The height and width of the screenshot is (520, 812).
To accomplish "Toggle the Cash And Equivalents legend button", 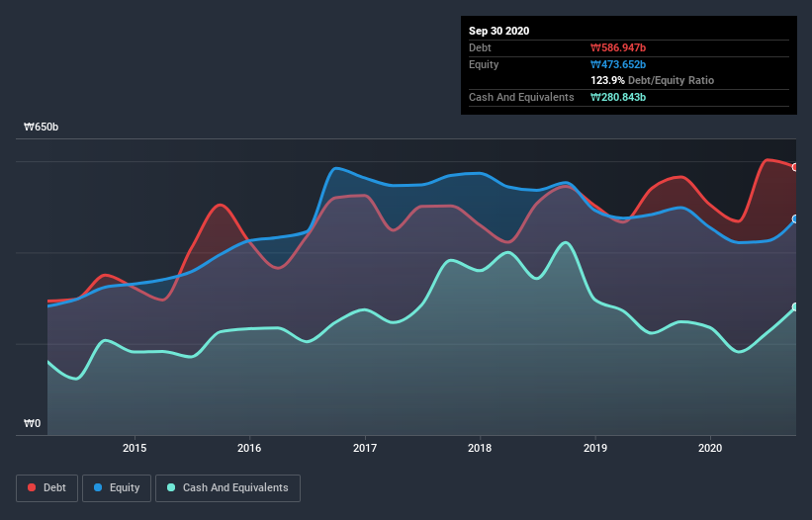I will coord(227,488).
